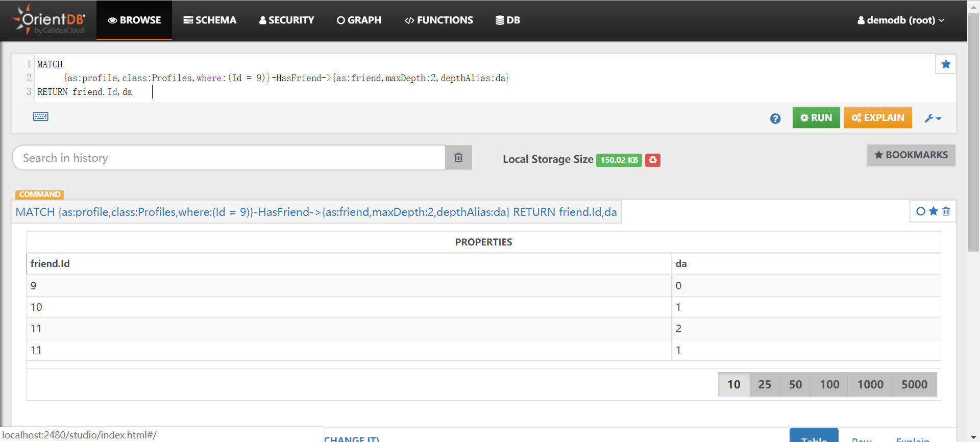Open the SCHEMA tab
The image size is (980, 442).
pyautogui.click(x=210, y=20)
